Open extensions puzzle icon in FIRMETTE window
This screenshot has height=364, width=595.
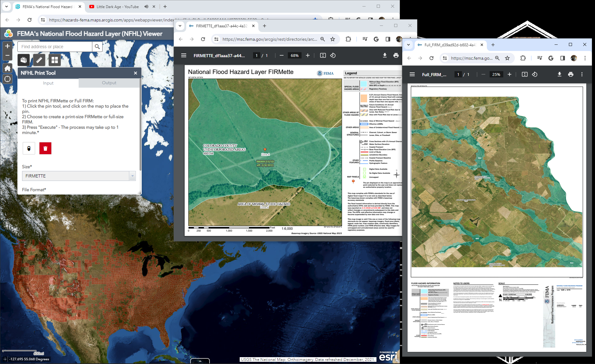click(348, 39)
